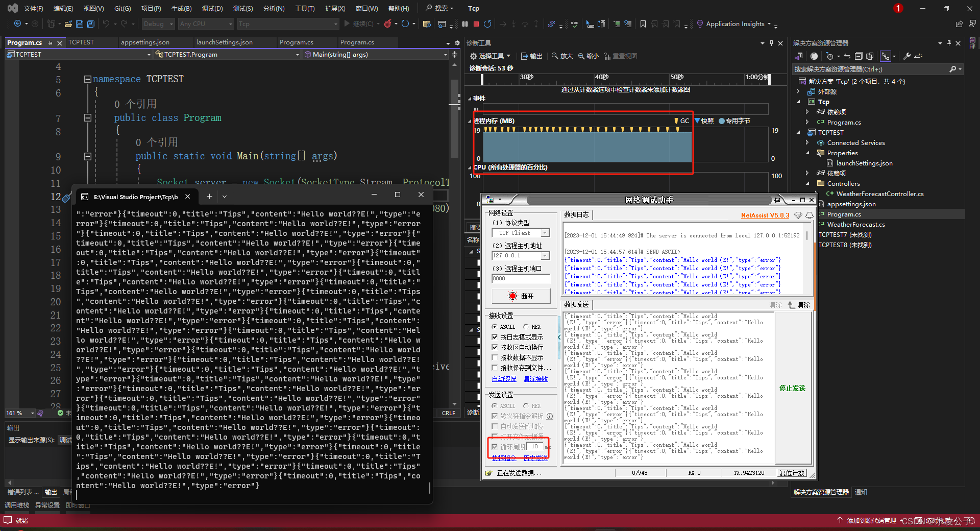Click the diagnostic timeline left selection handle
This screenshot has width=980, height=531.
coord(482,79)
